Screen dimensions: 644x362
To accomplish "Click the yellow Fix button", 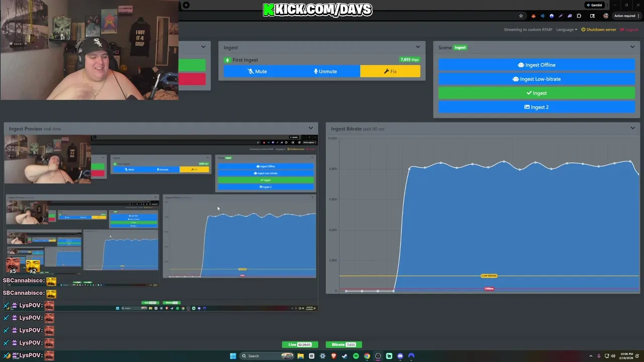I will 390,71.
